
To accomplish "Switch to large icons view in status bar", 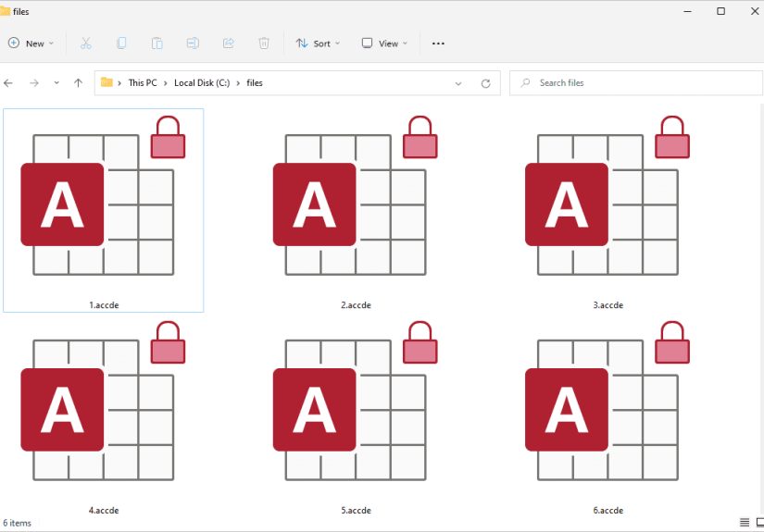I will click(757, 523).
